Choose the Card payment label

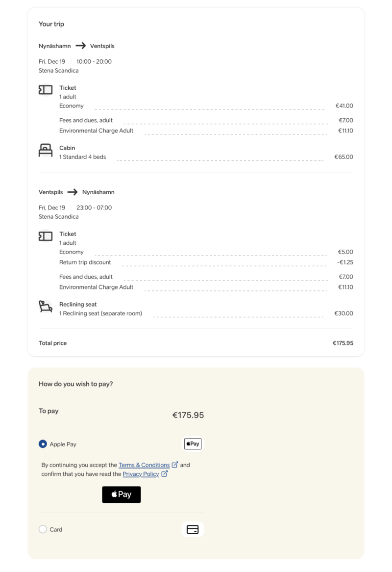56,530
